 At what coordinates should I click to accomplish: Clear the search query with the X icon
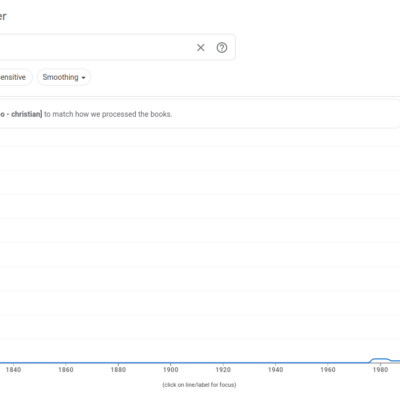pyautogui.click(x=201, y=48)
